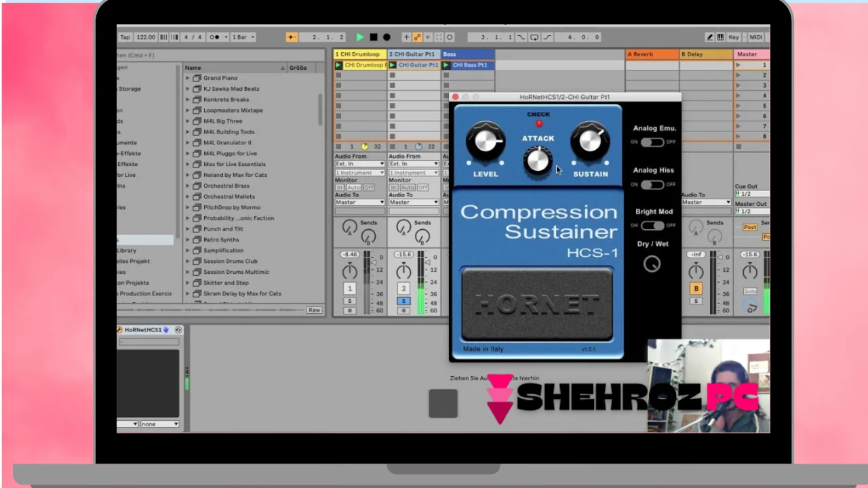Click the 122.00 tempo field
This screenshot has width=868, height=488.
(146, 37)
